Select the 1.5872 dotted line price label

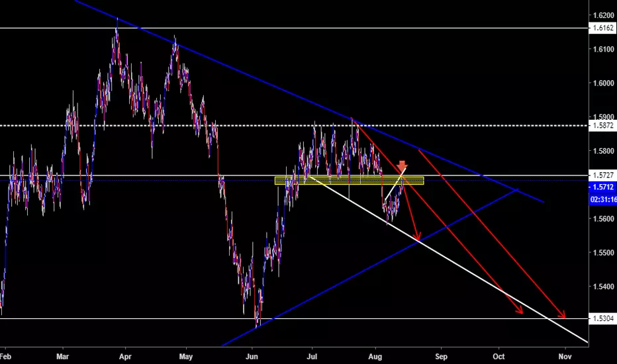(602, 126)
